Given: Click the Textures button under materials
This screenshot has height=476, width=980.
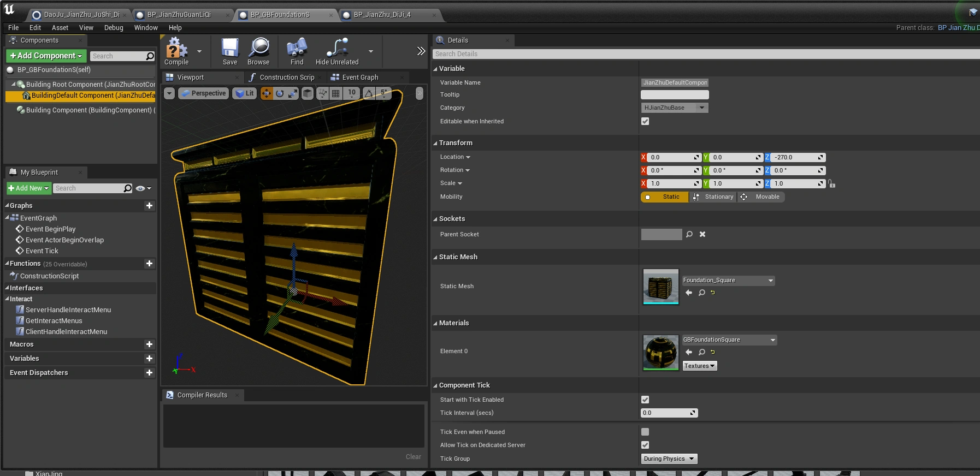Looking at the screenshot, I should 699,366.
